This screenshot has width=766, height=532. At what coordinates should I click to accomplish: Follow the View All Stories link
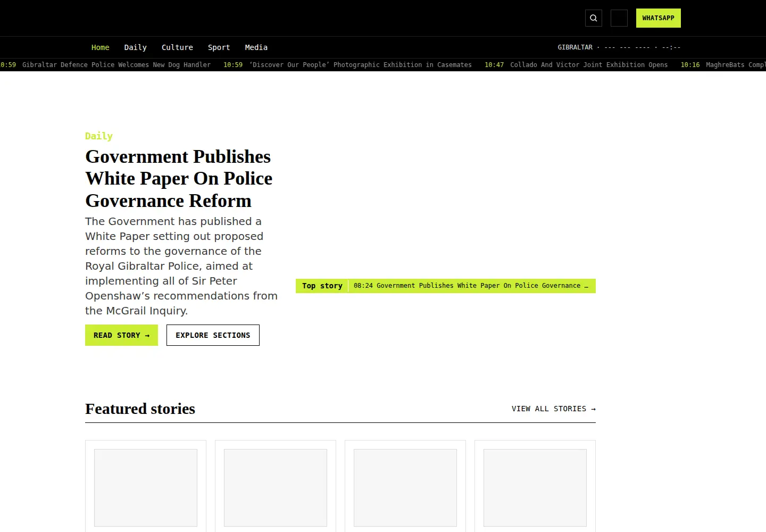tap(554, 409)
